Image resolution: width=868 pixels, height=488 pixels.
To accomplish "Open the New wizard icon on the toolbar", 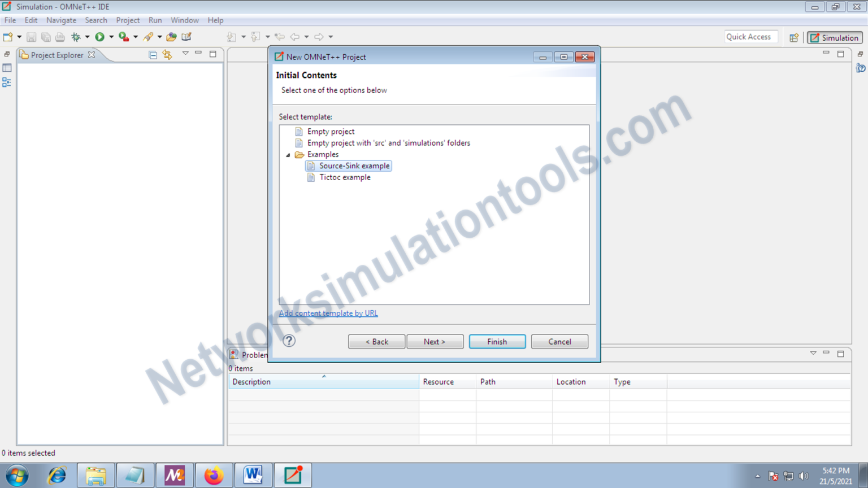I will click(x=8, y=36).
